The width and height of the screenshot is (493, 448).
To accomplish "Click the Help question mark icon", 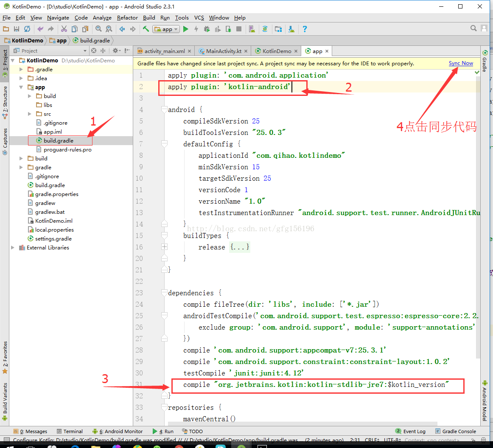I will (x=305, y=29).
